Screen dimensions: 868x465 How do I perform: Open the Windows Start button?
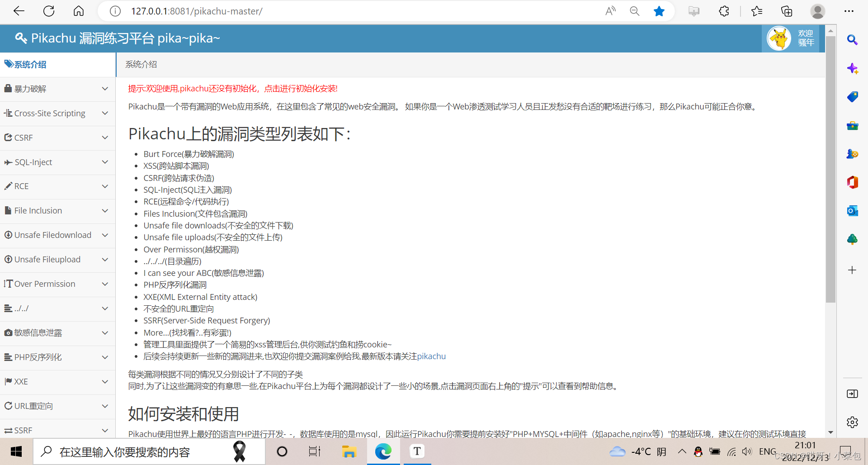click(x=16, y=451)
